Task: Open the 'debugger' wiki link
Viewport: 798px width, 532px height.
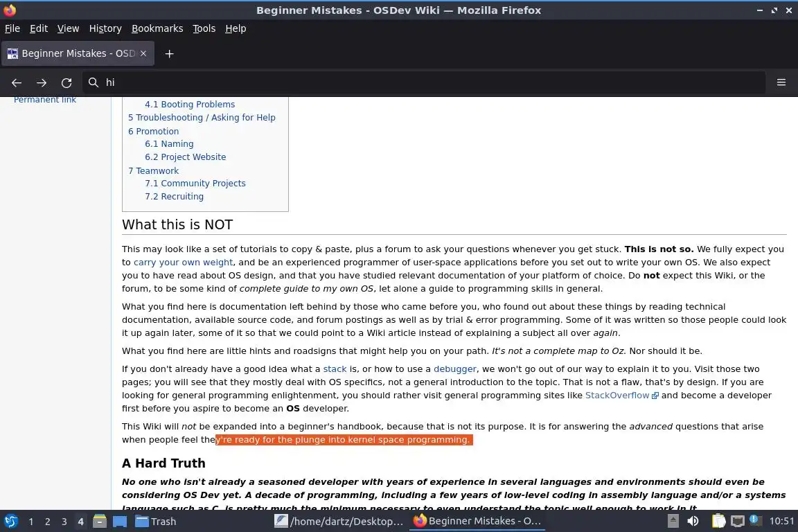Action: coord(455,369)
